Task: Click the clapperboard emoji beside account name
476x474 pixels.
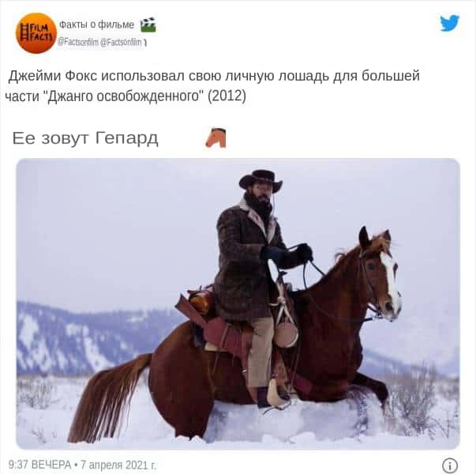Action: (x=148, y=25)
